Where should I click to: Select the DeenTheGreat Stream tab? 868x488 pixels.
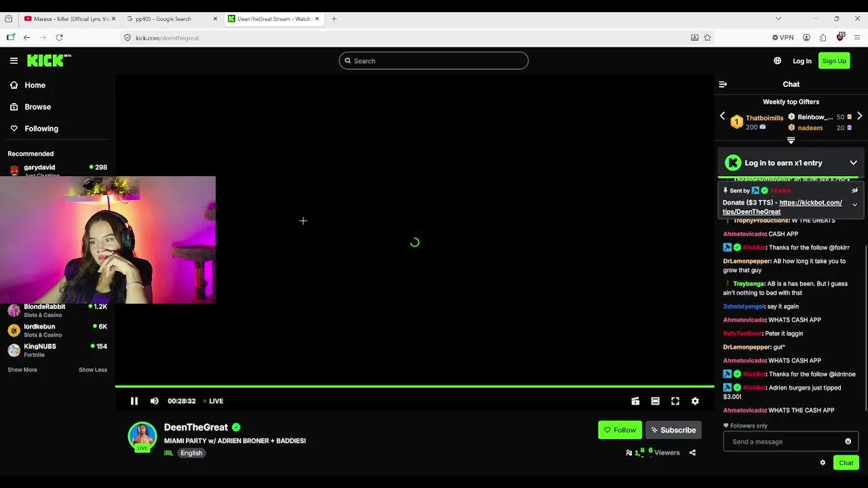click(273, 19)
